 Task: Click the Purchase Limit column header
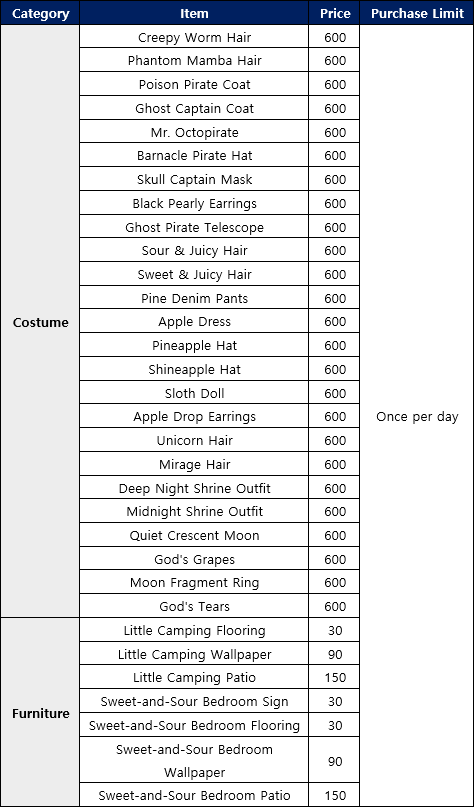tap(417, 13)
